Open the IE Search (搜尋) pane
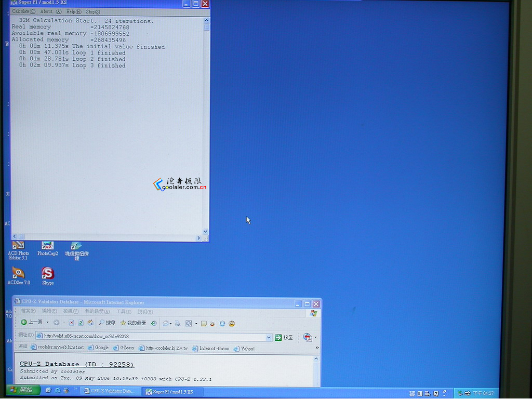Screen dimensions: 532x399 [107, 323]
